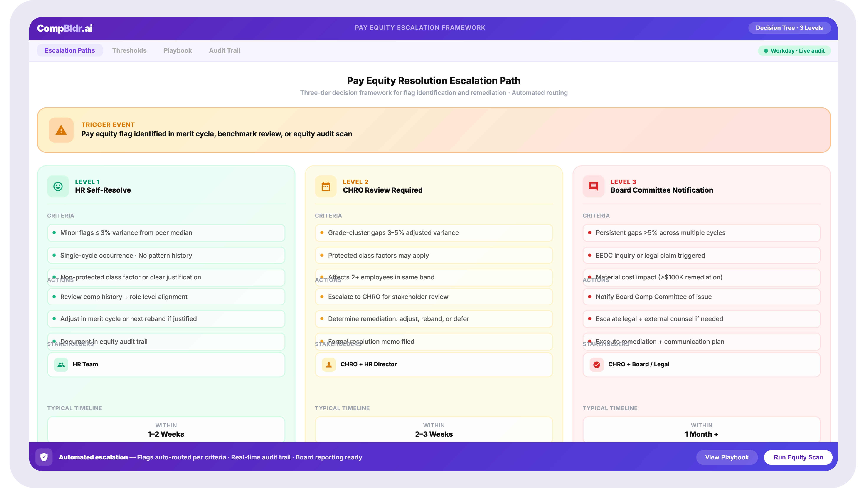Click the Level 3 message icon
Screen dimensions: 868x488
(593, 186)
